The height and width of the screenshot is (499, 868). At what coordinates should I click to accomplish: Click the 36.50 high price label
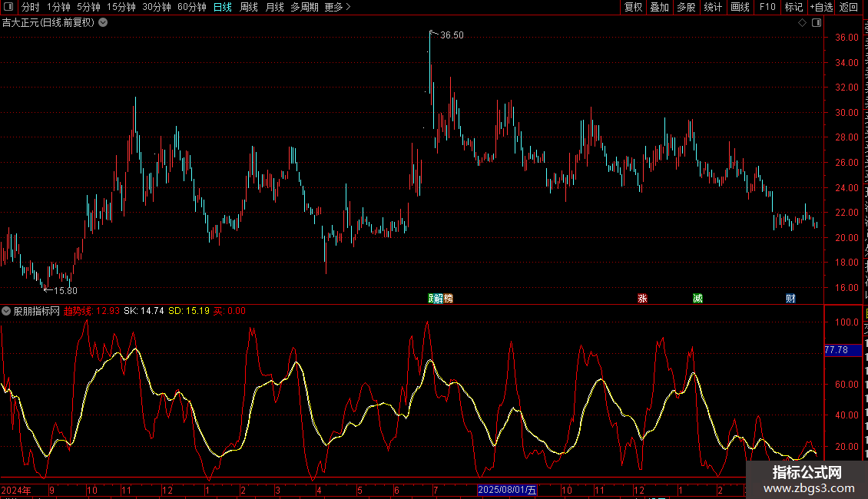pyautogui.click(x=452, y=35)
